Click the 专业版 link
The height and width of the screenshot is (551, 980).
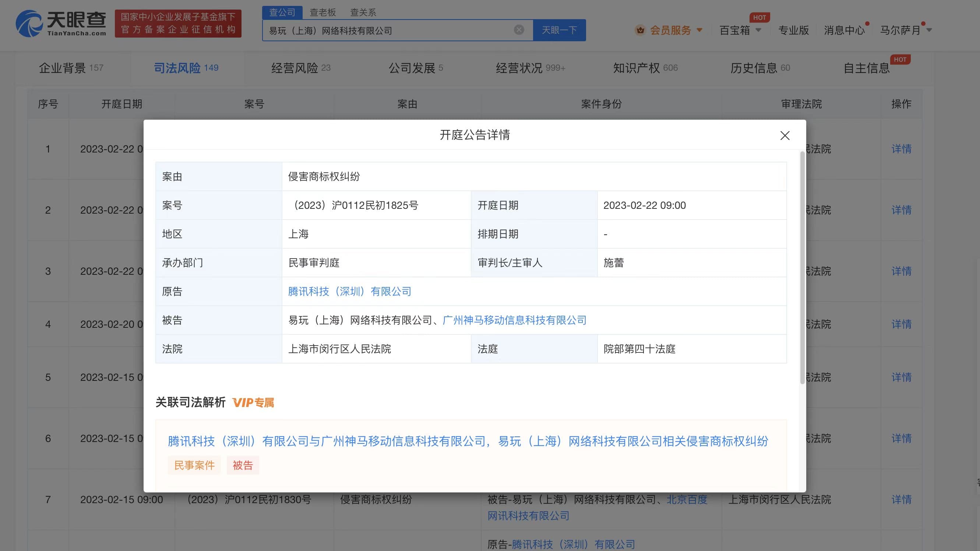[793, 30]
